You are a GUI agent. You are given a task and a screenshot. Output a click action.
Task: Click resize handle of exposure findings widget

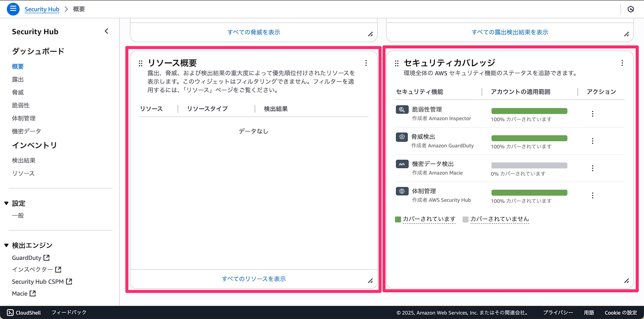[627, 34]
